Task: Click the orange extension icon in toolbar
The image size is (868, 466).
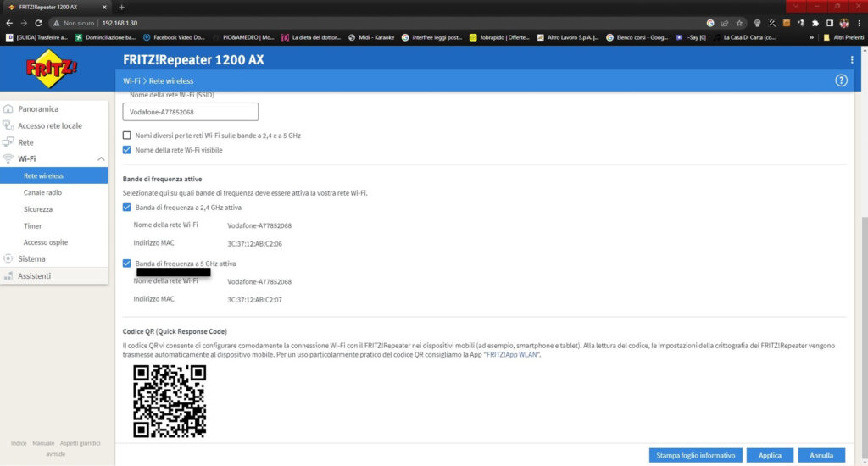Action: click(x=786, y=23)
